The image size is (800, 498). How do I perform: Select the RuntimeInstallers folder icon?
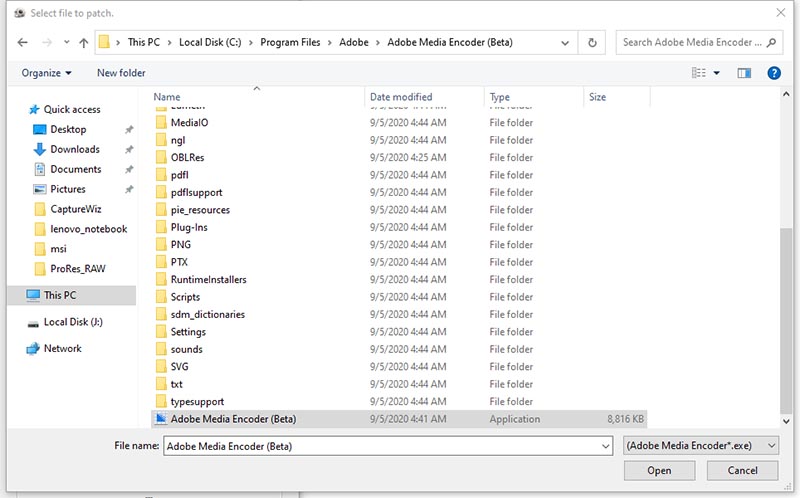tap(161, 279)
